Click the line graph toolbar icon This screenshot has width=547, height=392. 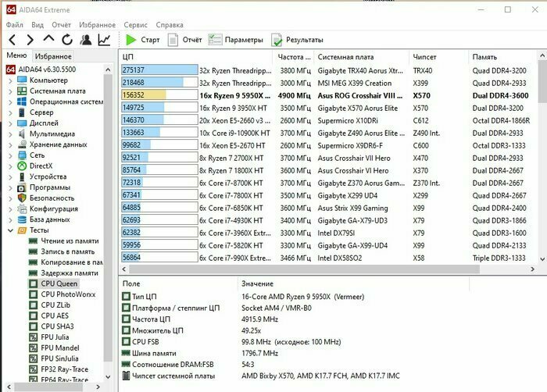(104, 40)
